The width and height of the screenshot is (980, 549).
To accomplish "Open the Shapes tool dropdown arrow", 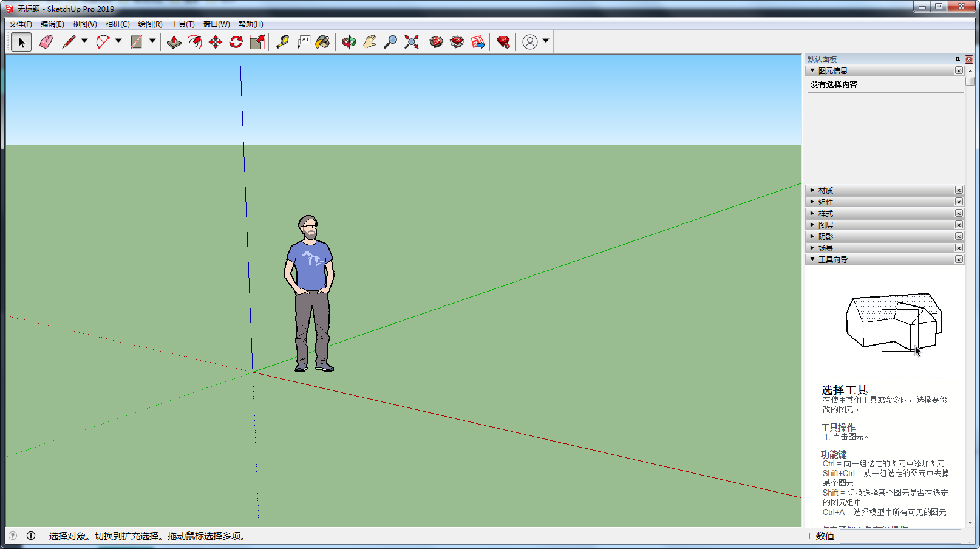I will click(153, 41).
